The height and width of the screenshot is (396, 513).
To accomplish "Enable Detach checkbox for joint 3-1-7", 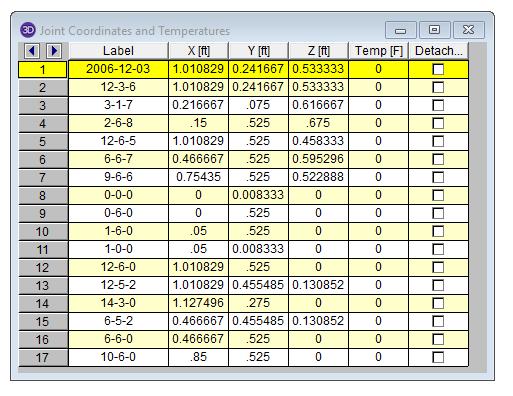I will [x=438, y=105].
